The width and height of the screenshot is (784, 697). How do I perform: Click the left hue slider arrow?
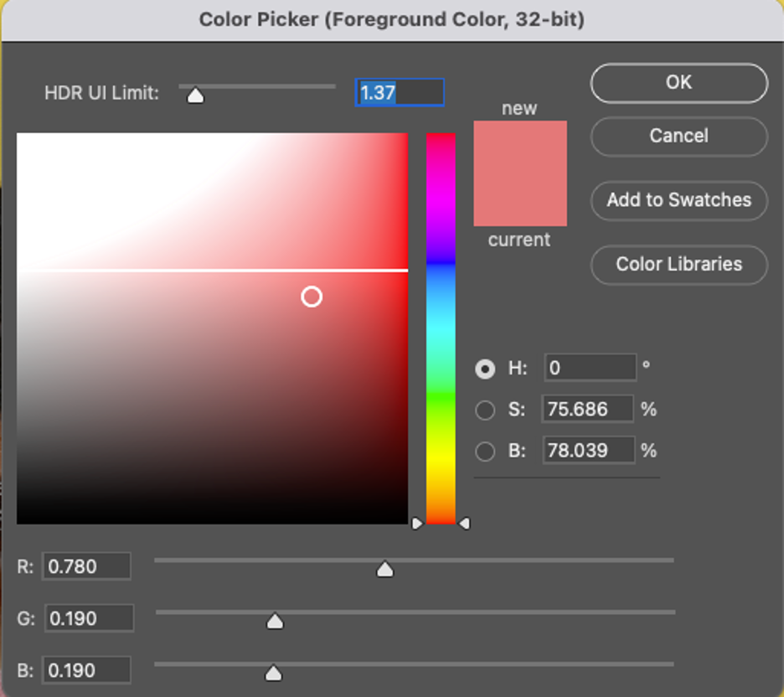coord(416,523)
